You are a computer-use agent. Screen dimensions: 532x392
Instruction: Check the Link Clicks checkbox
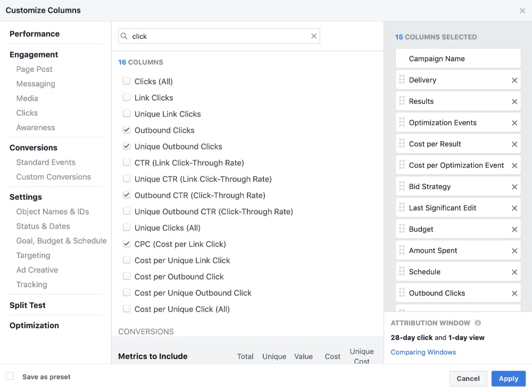coord(127,97)
